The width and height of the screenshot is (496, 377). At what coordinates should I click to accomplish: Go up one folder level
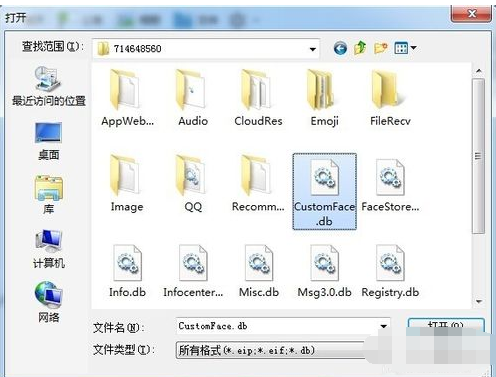360,48
